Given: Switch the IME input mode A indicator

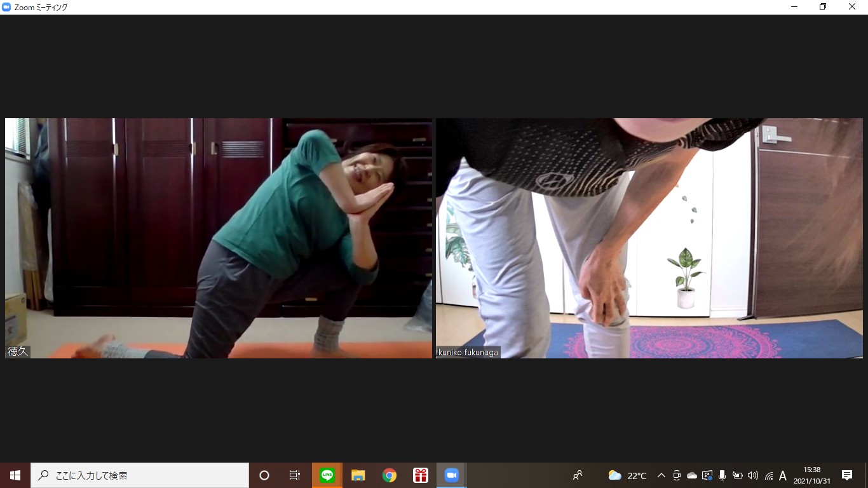Looking at the screenshot, I should [x=783, y=475].
